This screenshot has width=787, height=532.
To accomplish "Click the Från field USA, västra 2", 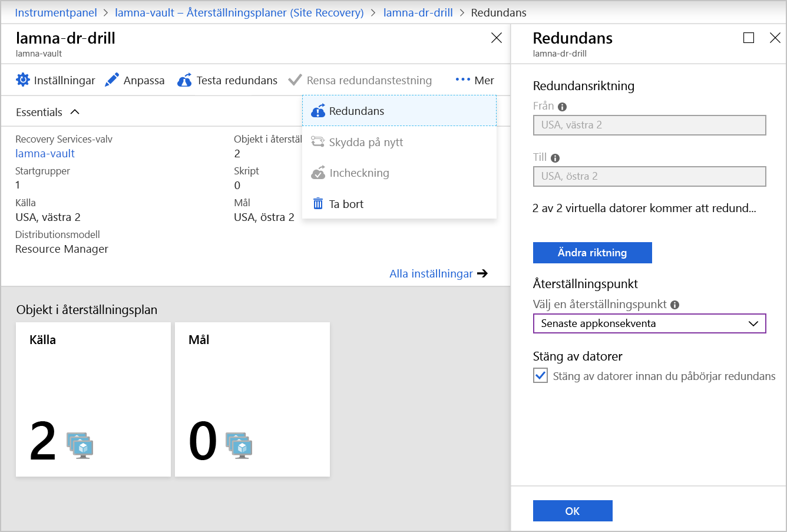I will click(650, 125).
